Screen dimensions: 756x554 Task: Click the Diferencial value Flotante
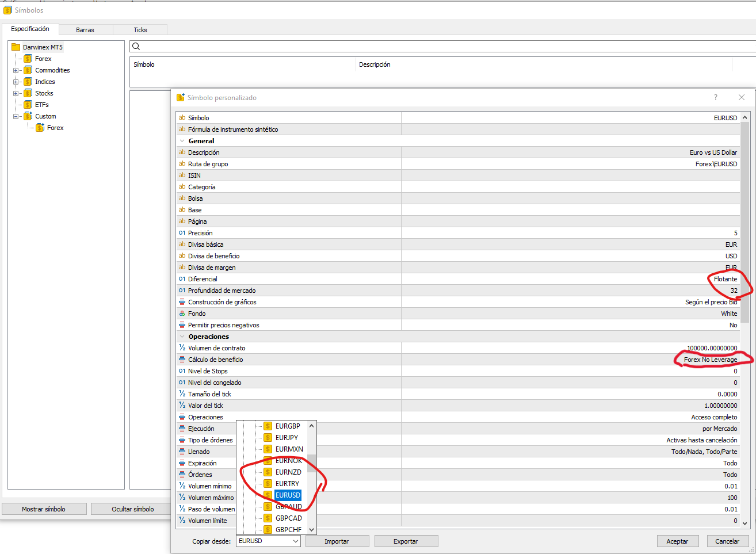(x=726, y=279)
